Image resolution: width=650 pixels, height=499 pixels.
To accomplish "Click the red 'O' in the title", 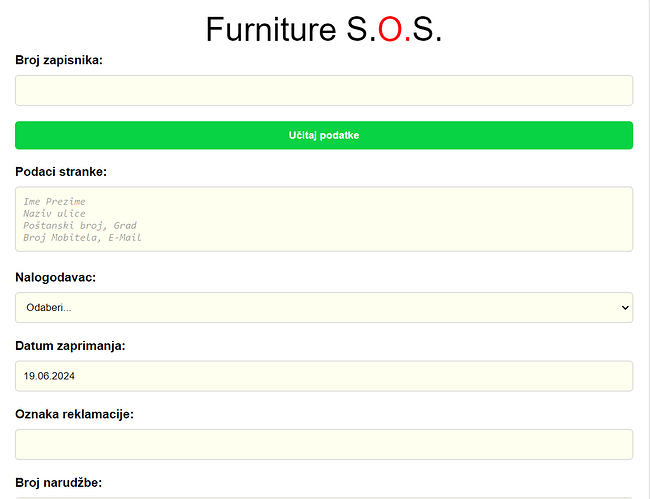I will [388, 30].
